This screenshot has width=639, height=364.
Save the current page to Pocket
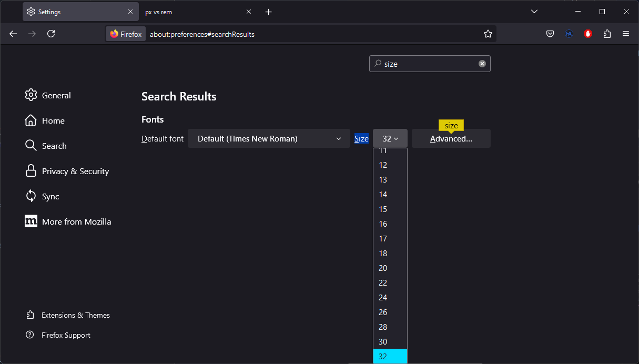(x=550, y=34)
